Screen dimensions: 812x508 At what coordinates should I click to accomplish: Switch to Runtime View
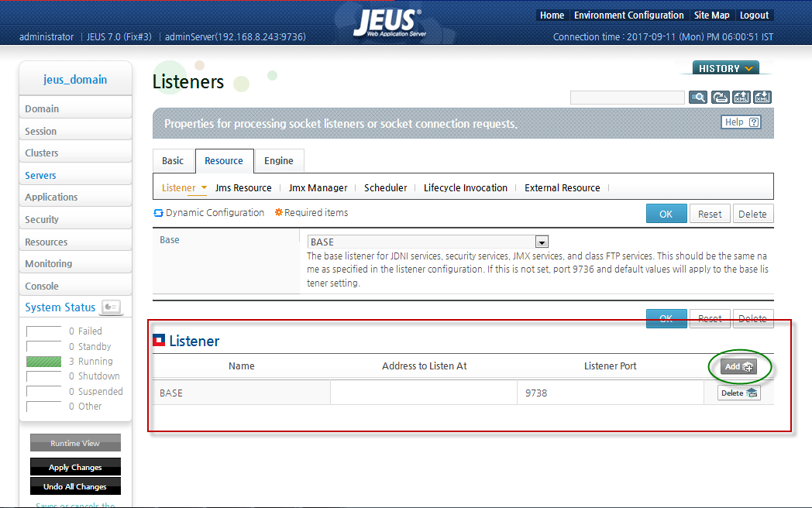(75, 443)
